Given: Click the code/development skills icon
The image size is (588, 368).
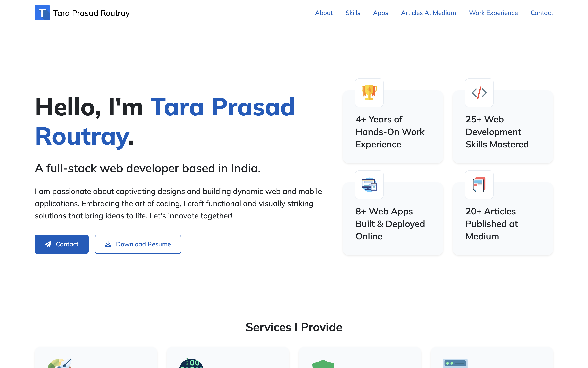Looking at the screenshot, I should (479, 92).
